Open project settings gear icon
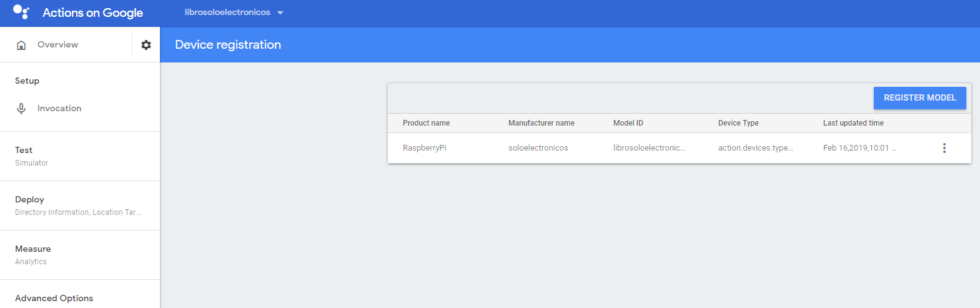Screen dimensions: 980x308 point(146,45)
